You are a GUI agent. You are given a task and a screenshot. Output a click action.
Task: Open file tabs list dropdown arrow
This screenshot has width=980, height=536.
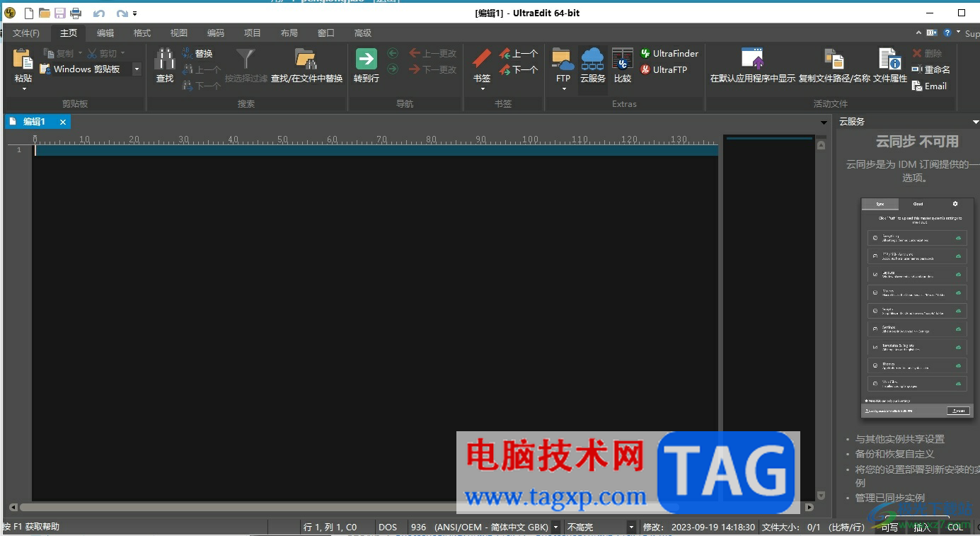tap(823, 122)
